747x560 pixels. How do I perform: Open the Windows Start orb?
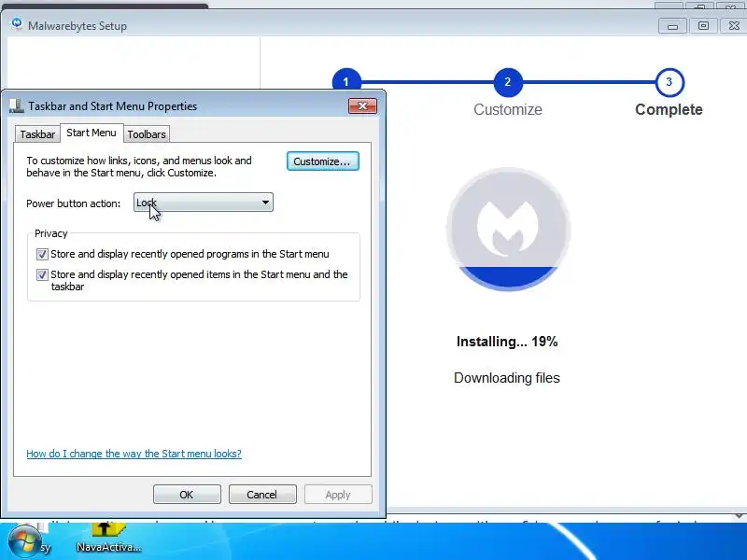pyautogui.click(x=24, y=542)
